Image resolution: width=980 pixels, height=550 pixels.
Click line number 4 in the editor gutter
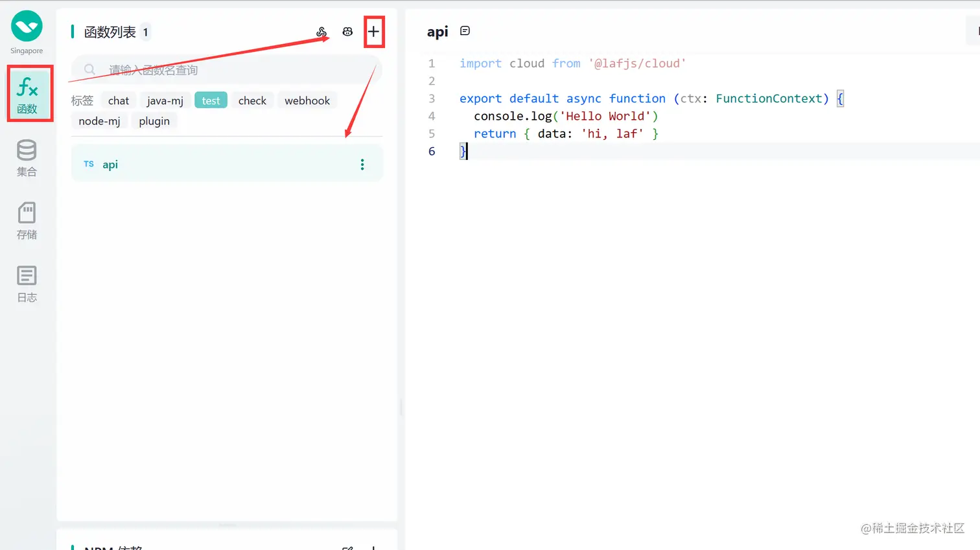(432, 116)
